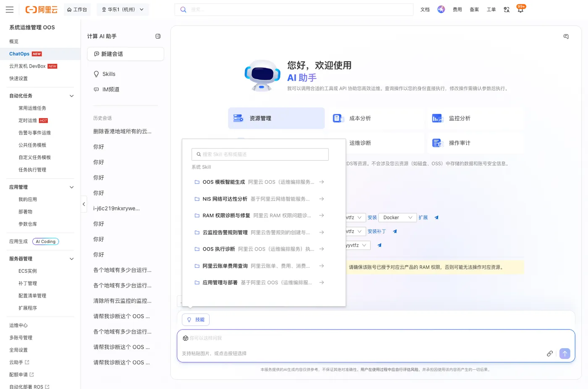Screen dimensions: 588x389
Task: Open arrow for OOS 模板智能生成 skill
Action: tap(321, 182)
